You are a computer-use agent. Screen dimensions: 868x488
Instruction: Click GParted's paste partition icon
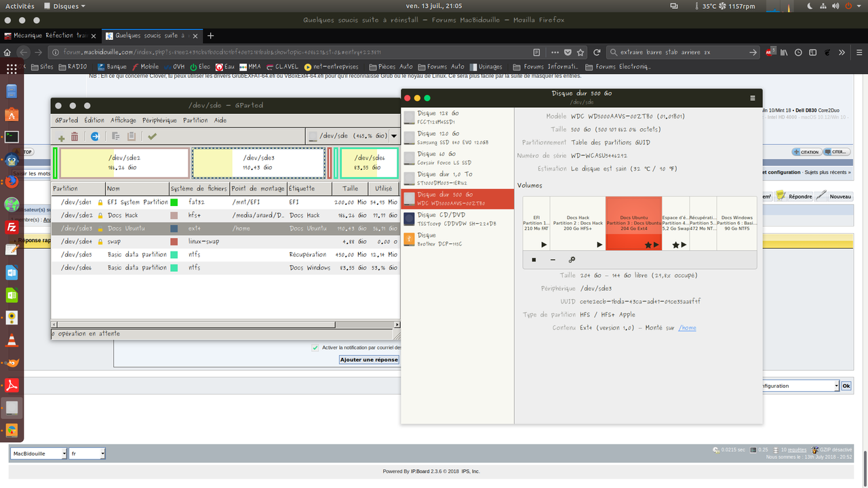132,137
